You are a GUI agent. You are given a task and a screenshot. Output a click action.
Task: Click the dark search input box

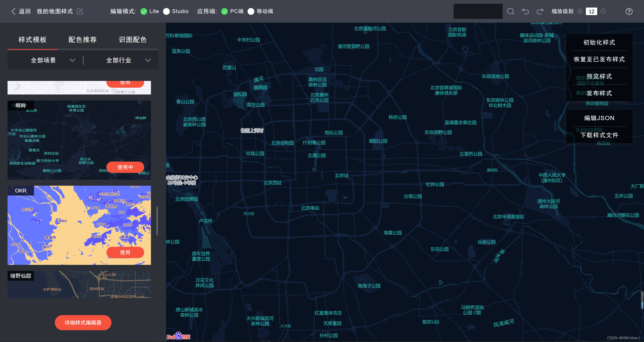[x=478, y=11]
